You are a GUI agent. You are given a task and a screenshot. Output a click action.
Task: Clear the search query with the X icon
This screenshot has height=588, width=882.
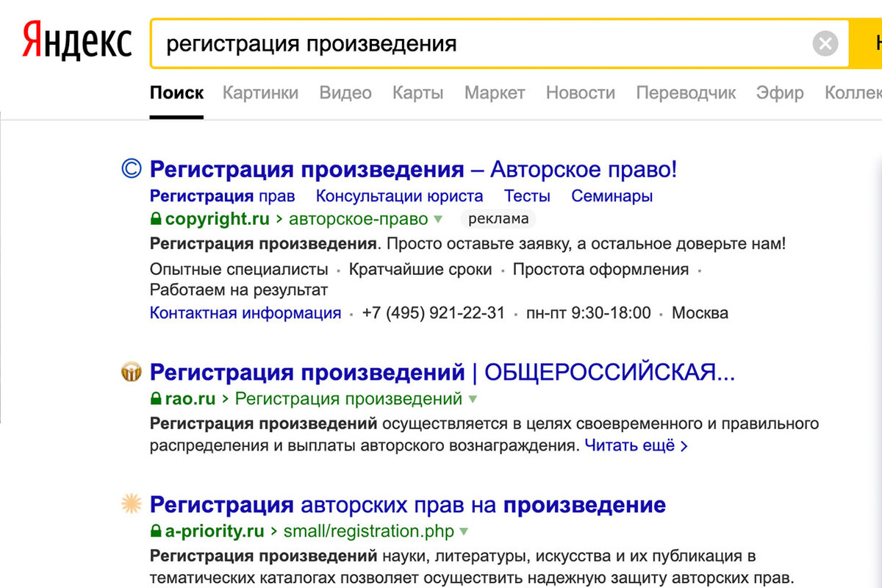tap(825, 43)
